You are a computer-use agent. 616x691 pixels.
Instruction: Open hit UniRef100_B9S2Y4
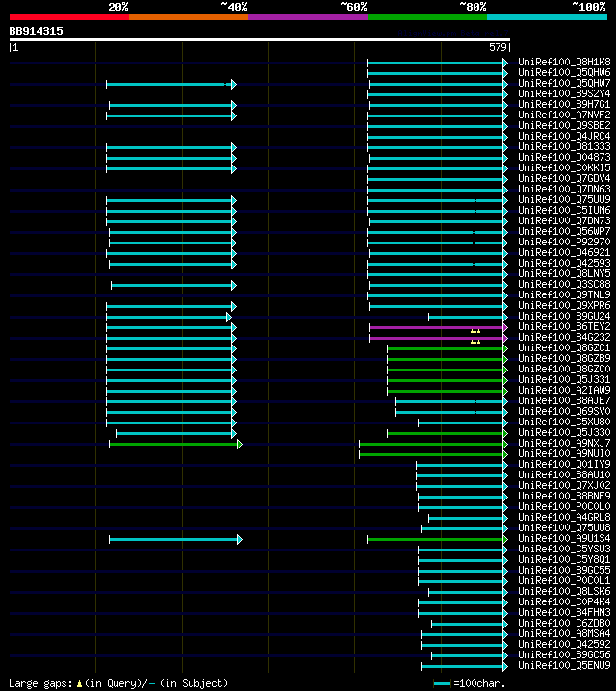click(564, 93)
